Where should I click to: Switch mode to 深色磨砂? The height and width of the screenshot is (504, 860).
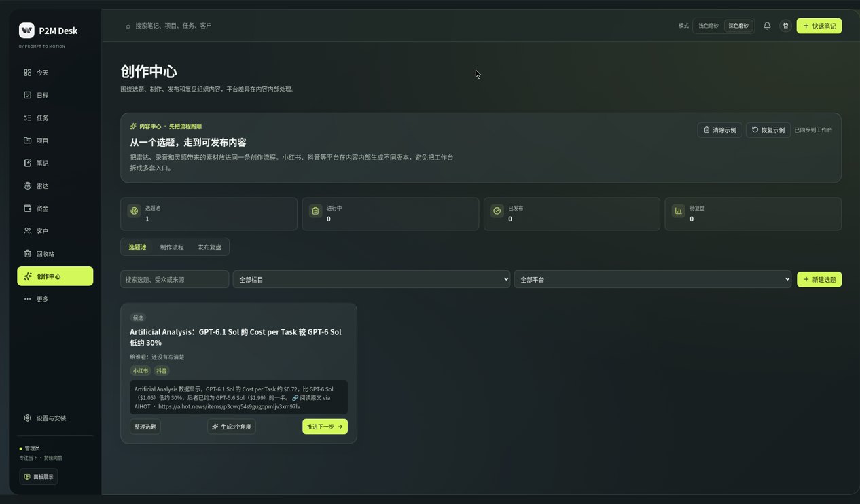(x=738, y=26)
